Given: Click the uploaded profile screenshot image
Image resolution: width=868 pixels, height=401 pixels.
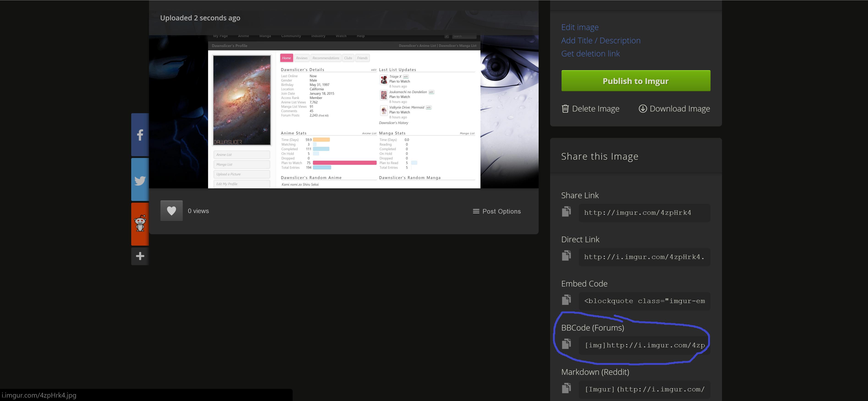Looking at the screenshot, I should pos(344,111).
